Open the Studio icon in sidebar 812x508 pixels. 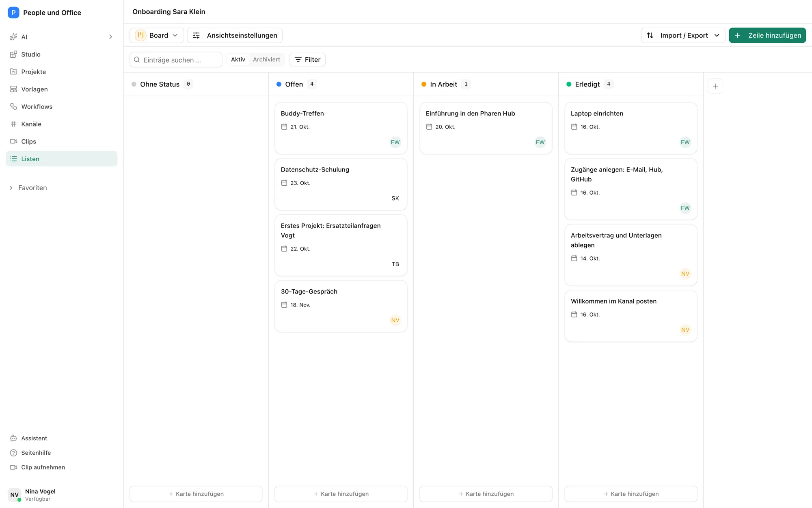click(x=13, y=54)
